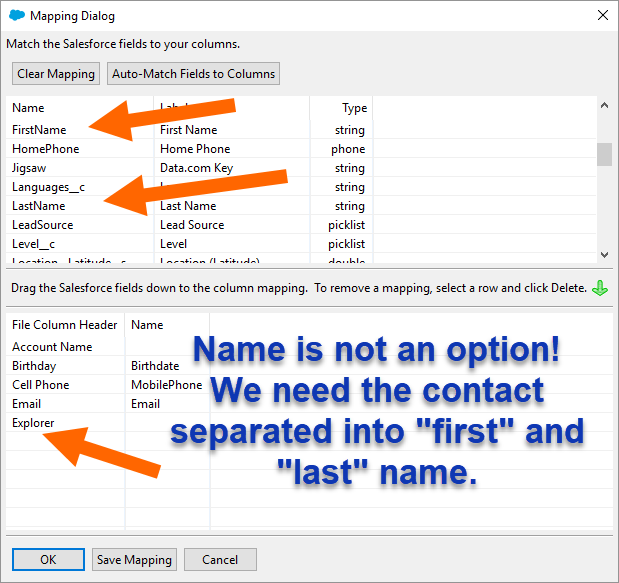Click the green download arrow icon
This screenshot has width=619, height=583.
coord(600,288)
